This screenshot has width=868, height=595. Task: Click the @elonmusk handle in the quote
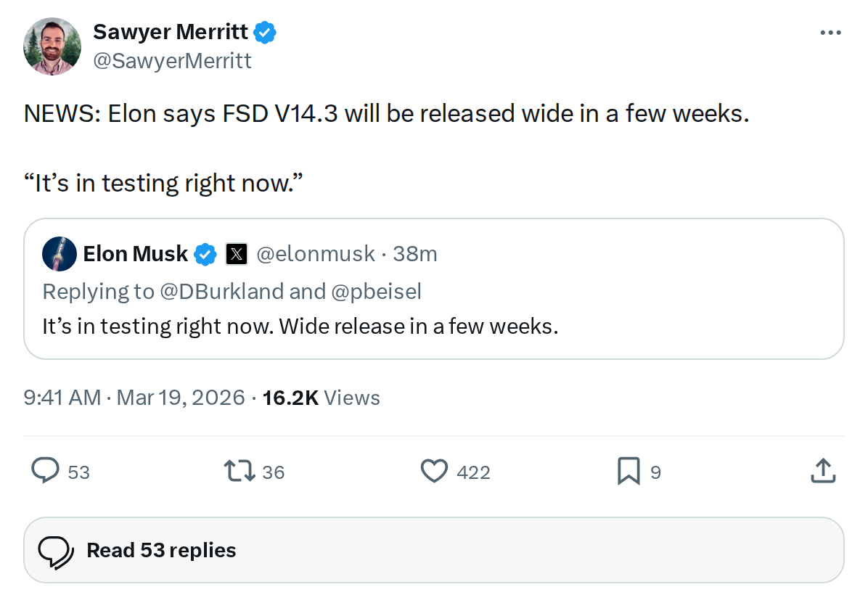(x=315, y=254)
